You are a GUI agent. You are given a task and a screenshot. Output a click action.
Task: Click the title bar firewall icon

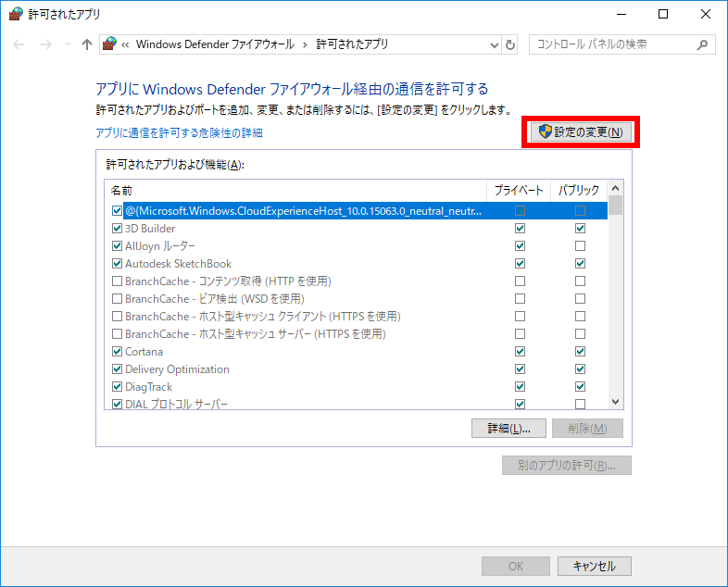(x=16, y=14)
